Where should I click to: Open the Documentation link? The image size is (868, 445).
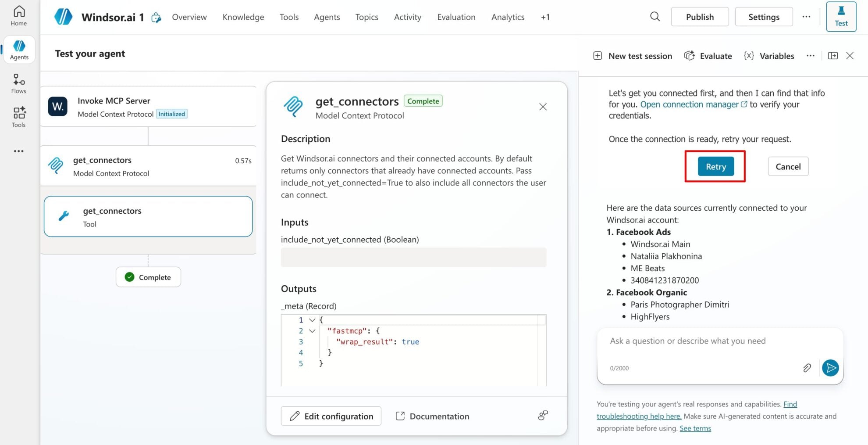(x=432, y=416)
